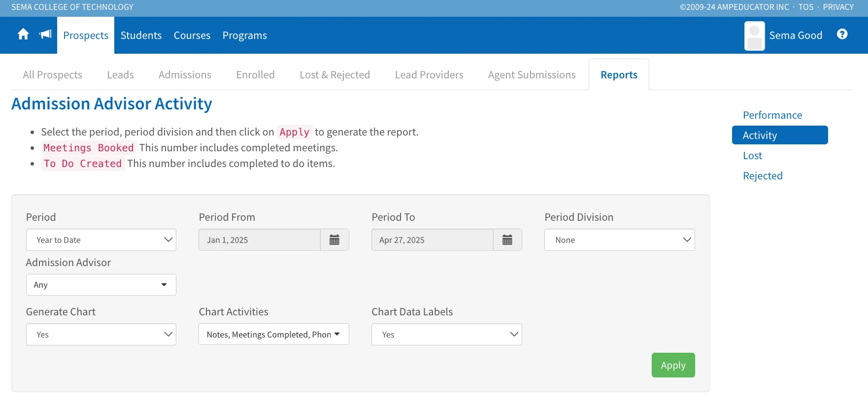Image resolution: width=868 pixels, height=405 pixels.
Task: Select the Activity report link
Action: pos(780,135)
